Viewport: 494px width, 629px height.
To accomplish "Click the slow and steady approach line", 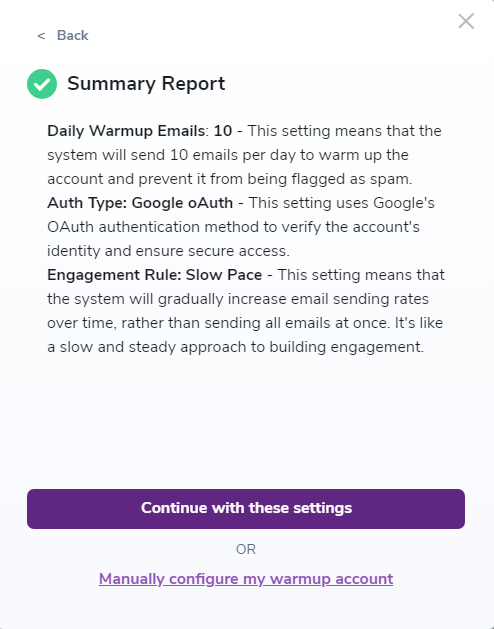I will [x=236, y=347].
